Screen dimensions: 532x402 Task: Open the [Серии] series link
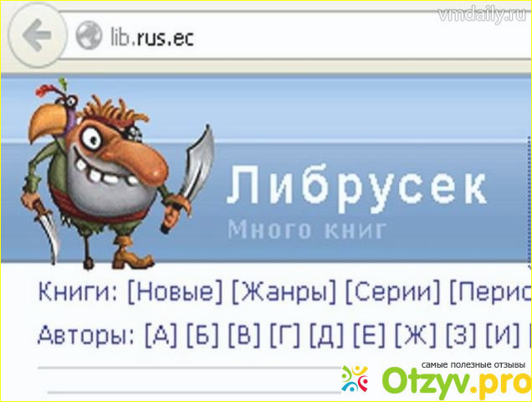pyautogui.click(x=392, y=292)
